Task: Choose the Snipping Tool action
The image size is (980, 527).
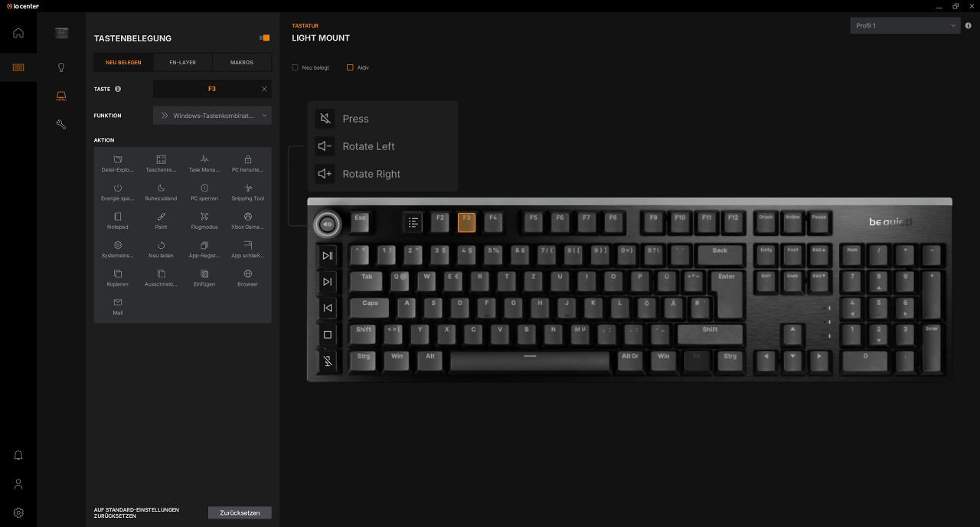Action: (248, 188)
